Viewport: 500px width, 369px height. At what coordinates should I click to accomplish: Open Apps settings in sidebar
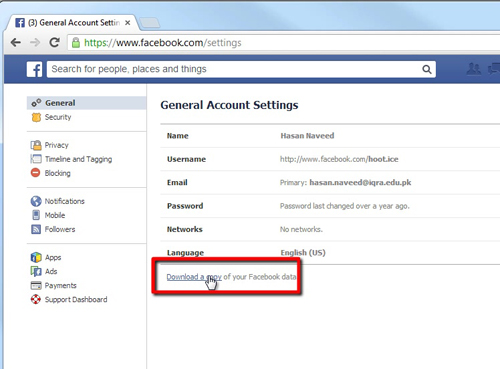coord(53,257)
